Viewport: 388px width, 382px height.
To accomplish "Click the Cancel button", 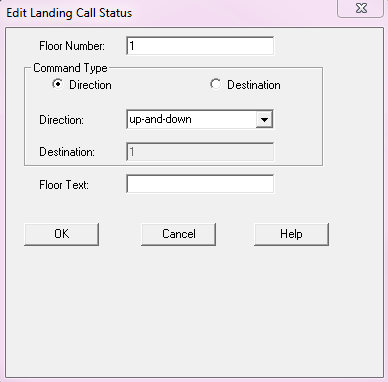I will click(x=179, y=234).
